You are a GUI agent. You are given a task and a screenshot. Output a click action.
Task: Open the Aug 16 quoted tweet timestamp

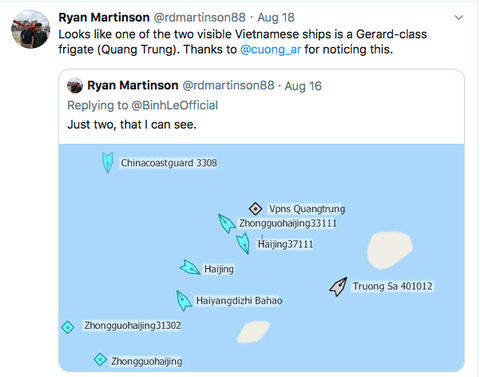tap(303, 86)
